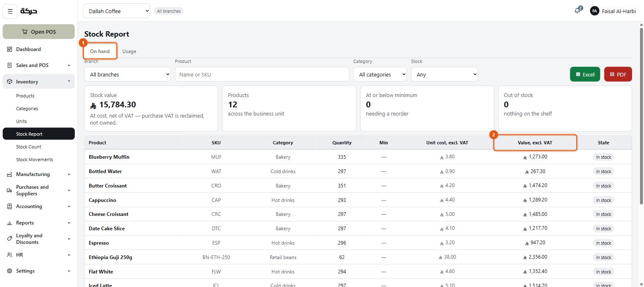Expand the Settings submenu arrow
Viewport: 644px width, 287px height.
coord(69,271)
